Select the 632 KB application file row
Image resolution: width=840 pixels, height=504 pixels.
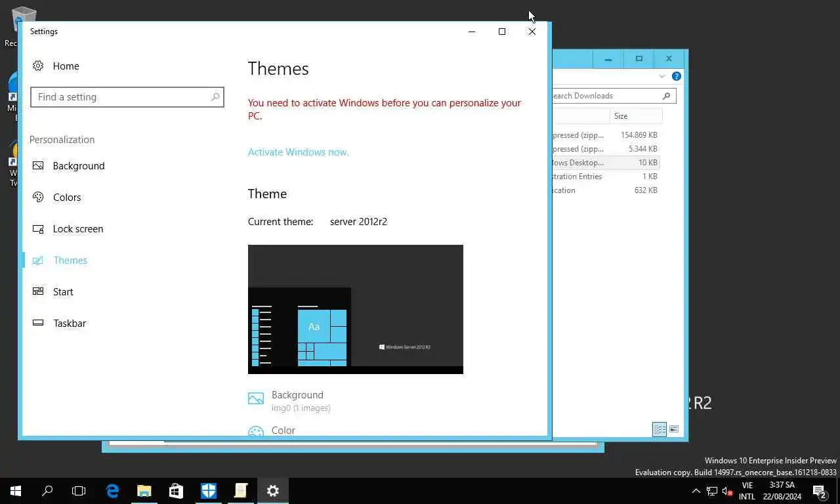pyautogui.click(x=605, y=190)
